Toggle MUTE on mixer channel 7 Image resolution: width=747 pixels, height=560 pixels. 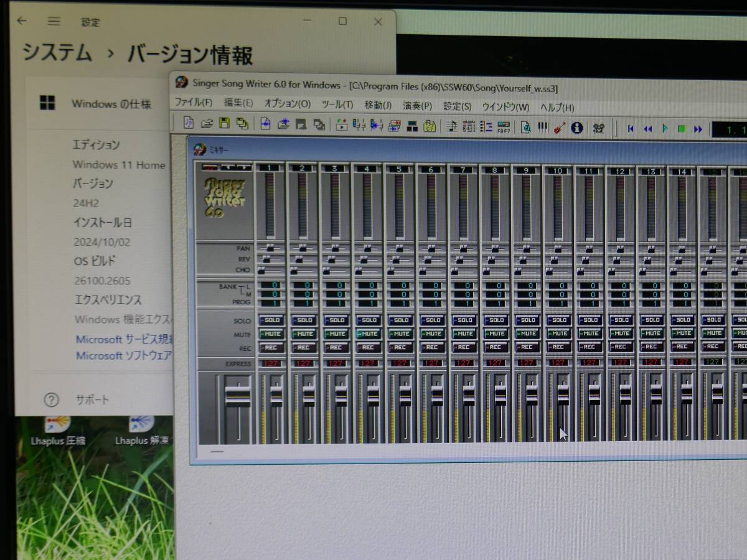click(x=464, y=334)
